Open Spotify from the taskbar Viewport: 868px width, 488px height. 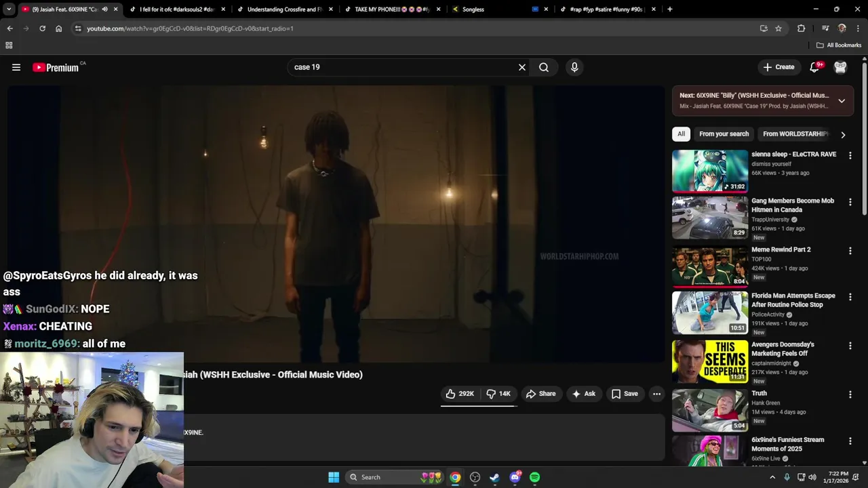pos(534,477)
